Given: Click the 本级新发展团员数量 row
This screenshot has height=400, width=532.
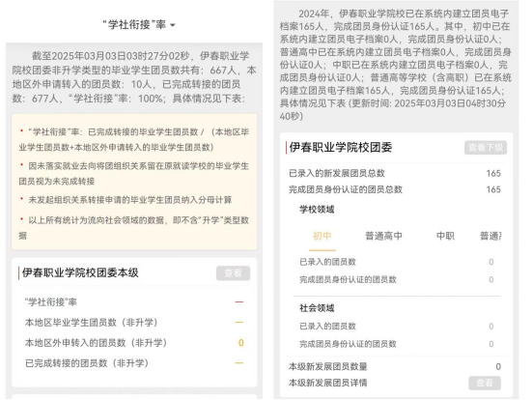Looking at the screenshot, I should point(395,366).
